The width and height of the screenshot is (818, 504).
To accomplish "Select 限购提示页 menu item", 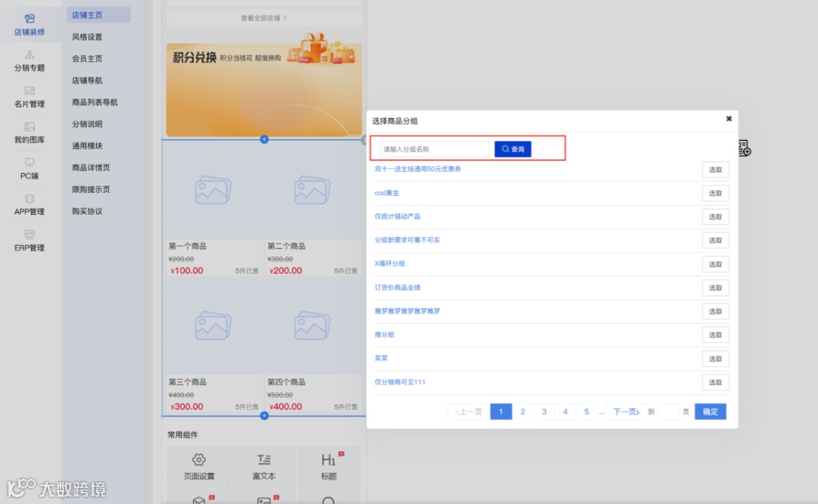I will click(91, 190).
